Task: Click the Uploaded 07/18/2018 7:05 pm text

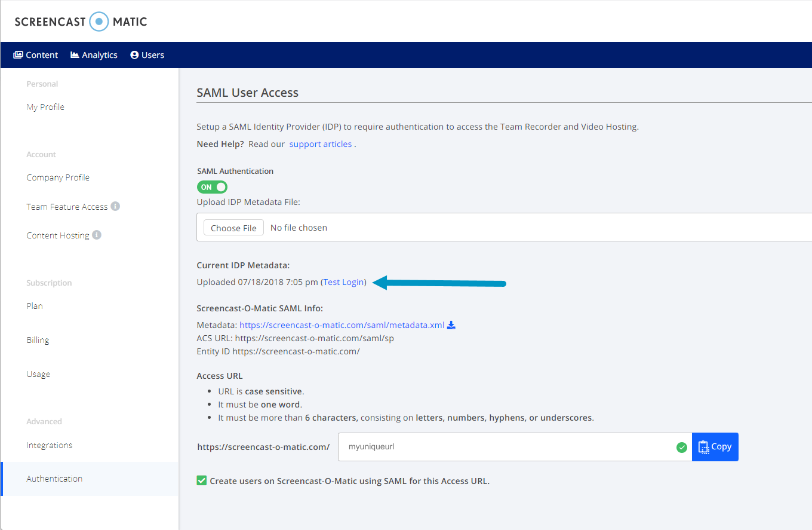Action: tap(257, 282)
